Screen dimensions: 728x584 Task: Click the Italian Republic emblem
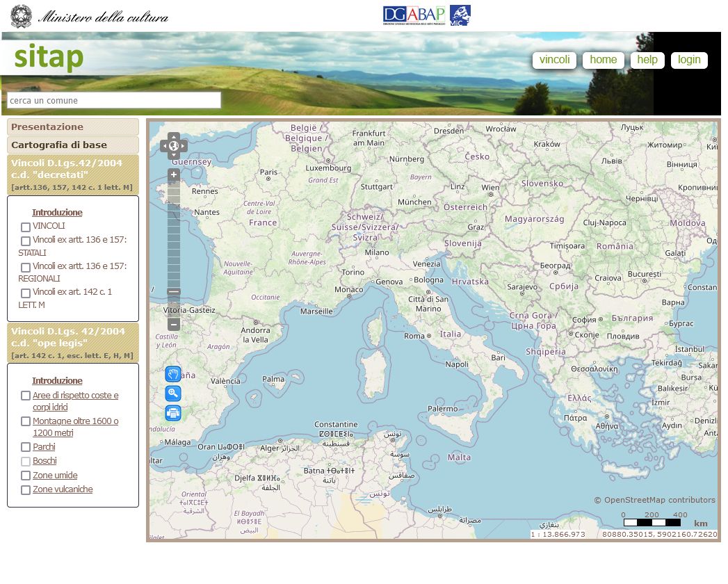[x=22, y=16]
